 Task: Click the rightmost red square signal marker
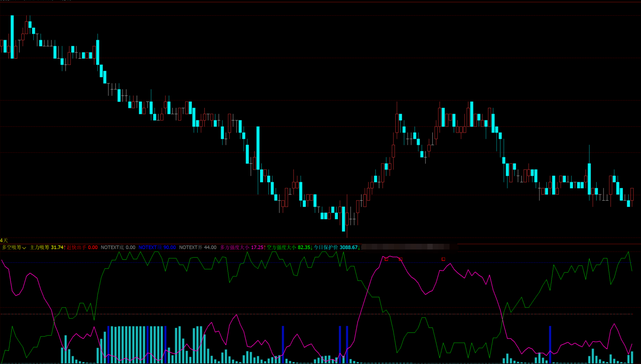443,259
